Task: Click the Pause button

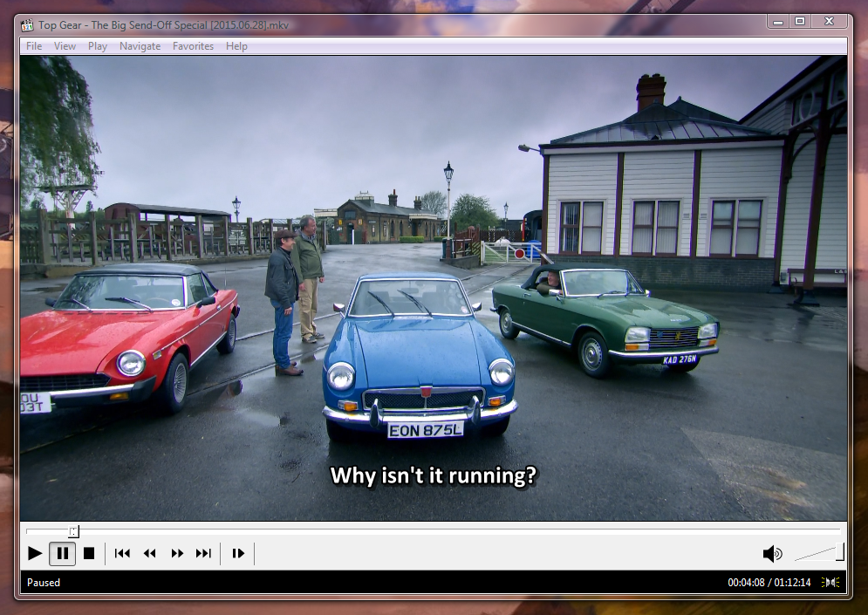Action: click(x=63, y=553)
